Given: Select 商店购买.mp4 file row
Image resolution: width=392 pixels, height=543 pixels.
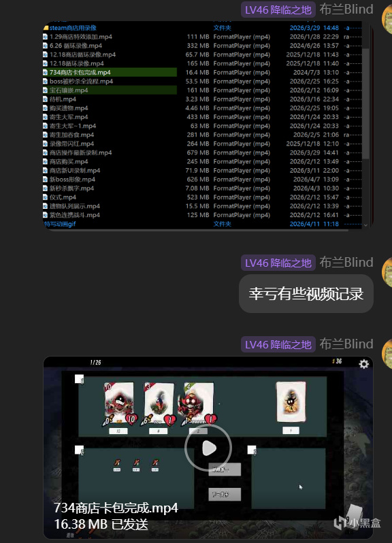Looking at the screenshot, I should (x=203, y=162).
